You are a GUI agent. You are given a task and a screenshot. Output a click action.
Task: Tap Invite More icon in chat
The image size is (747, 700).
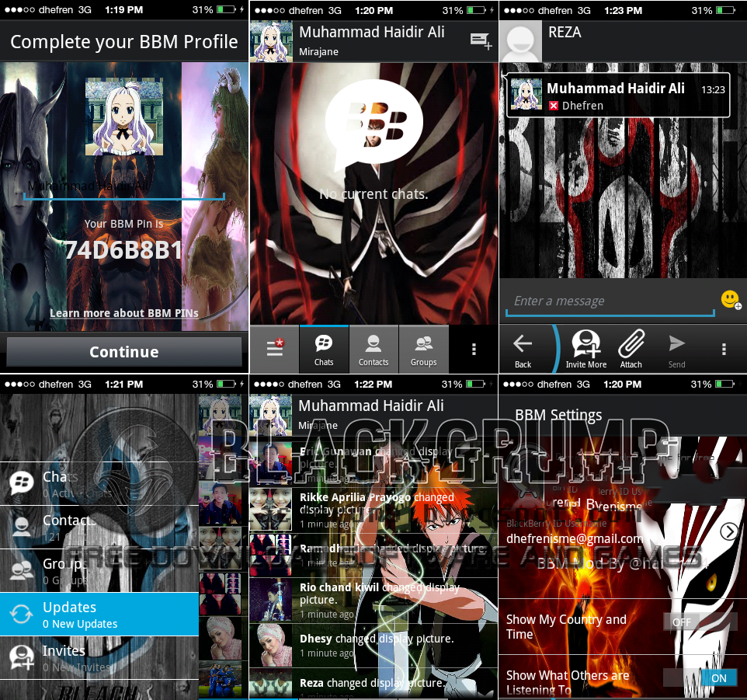coord(586,350)
